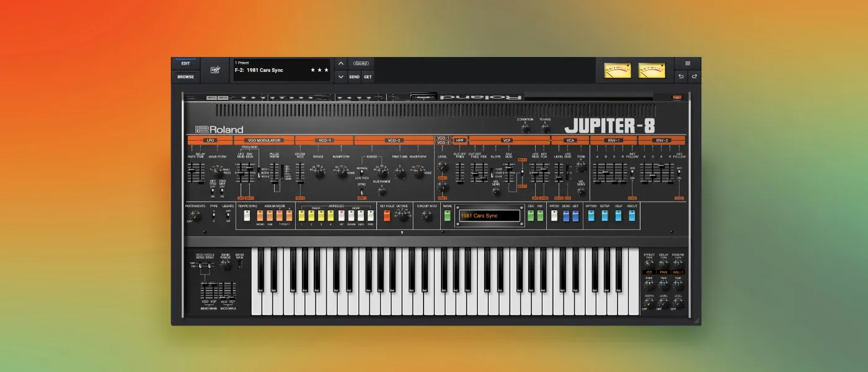Open the reverb type HALL1 selector
This screenshot has width=868, height=372.
point(678,272)
